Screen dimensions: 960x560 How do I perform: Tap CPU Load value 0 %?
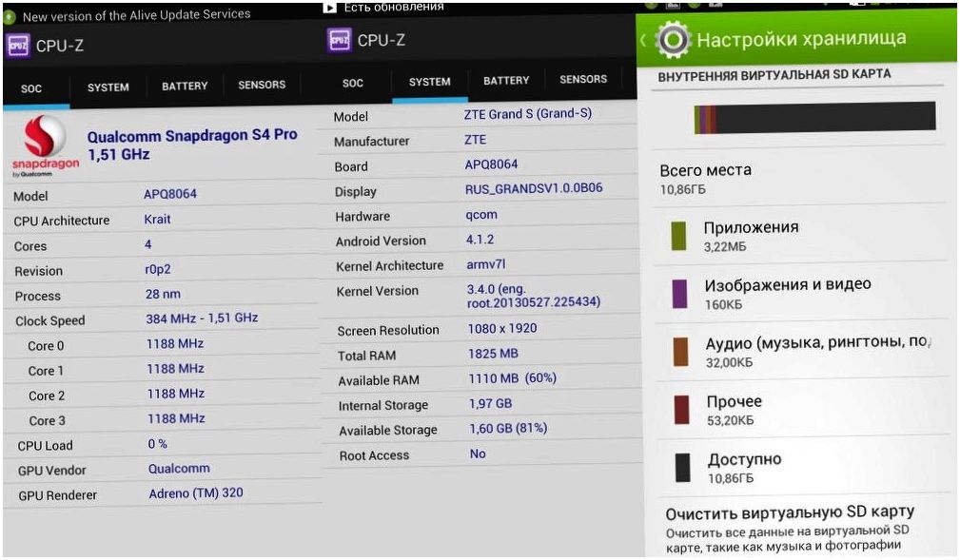click(157, 444)
